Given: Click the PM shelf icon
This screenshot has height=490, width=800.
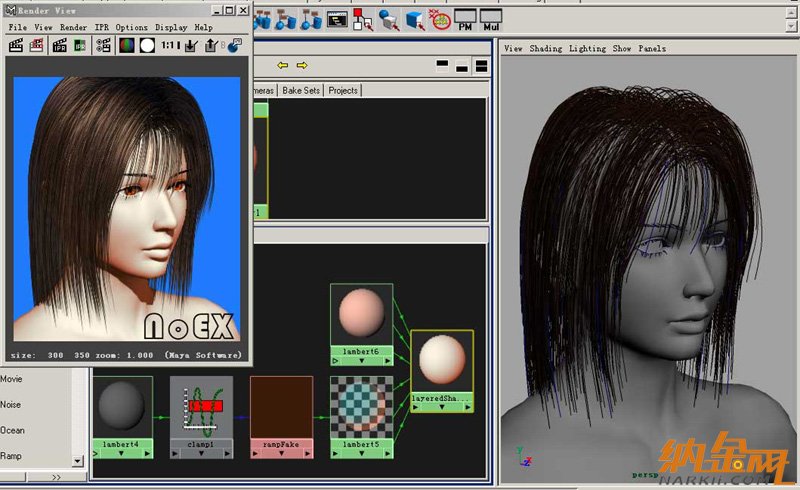Looking at the screenshot, I should 465,18.
